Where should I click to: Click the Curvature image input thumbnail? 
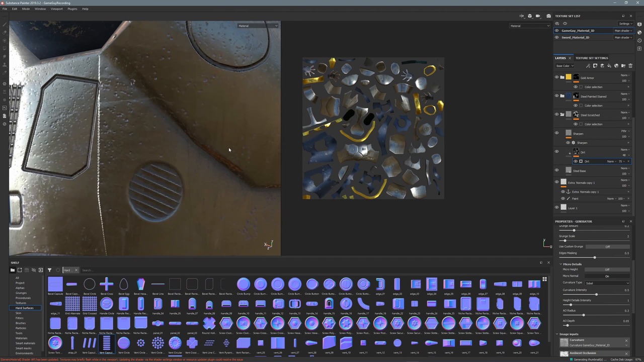point(564,342)
